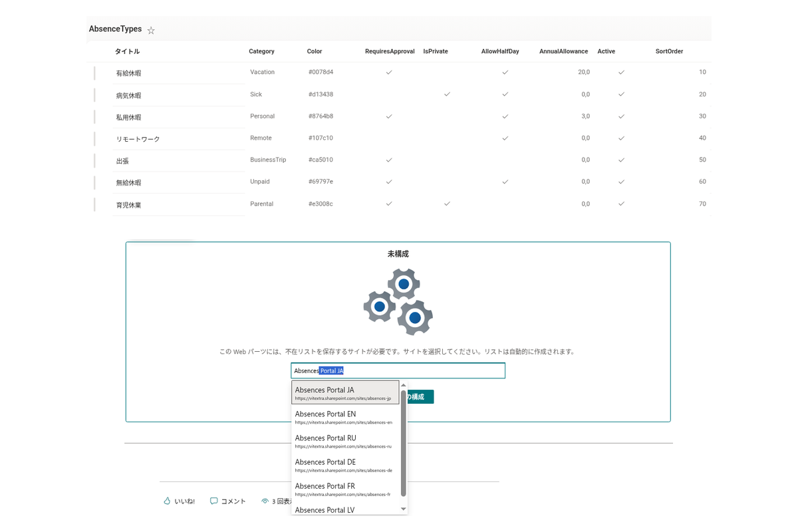
Task: Click the view count eye icon
Action: 265,501
